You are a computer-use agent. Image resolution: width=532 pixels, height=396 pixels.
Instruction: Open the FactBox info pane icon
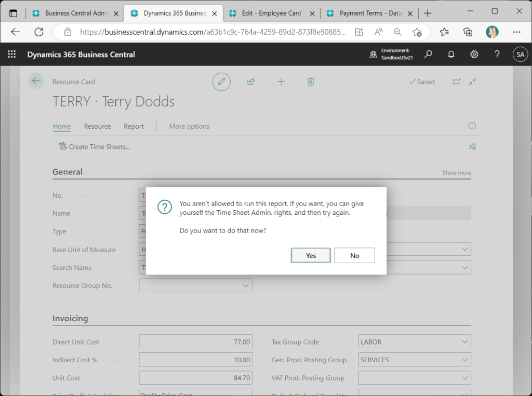pyautogui.click(x=472, y=126)
